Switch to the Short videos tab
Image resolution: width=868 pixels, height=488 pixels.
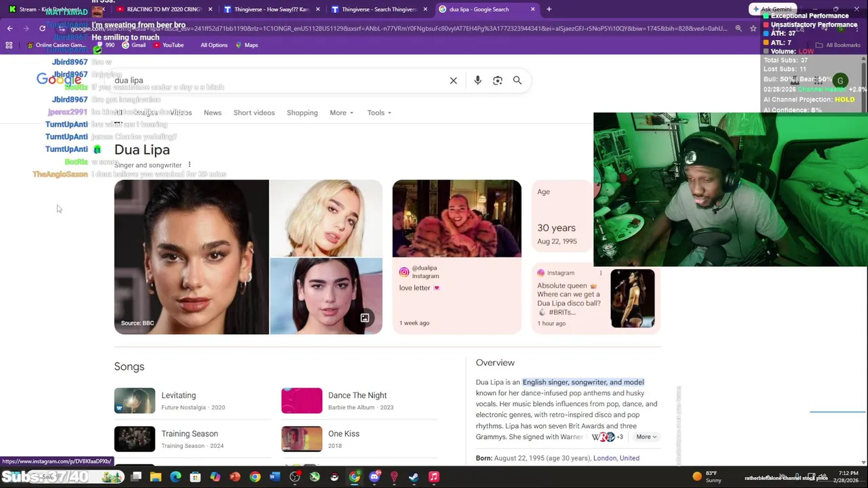[x=254, y=113]
